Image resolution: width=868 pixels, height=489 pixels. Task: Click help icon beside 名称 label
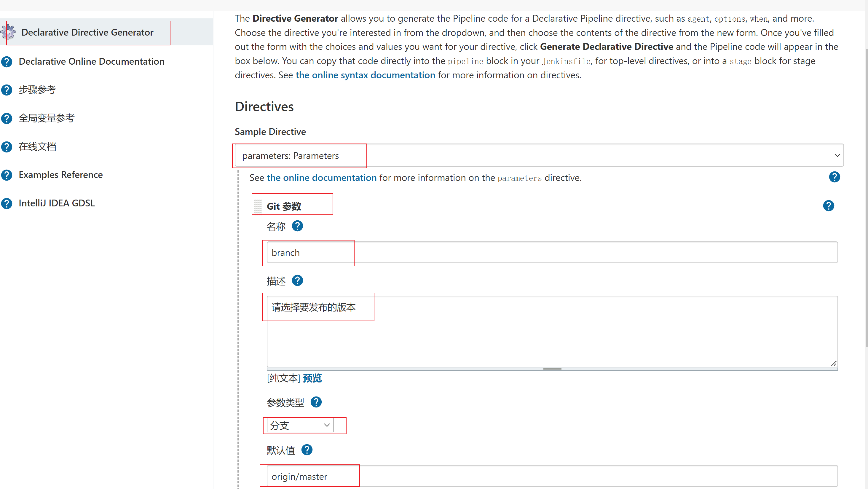click(297, 226)
